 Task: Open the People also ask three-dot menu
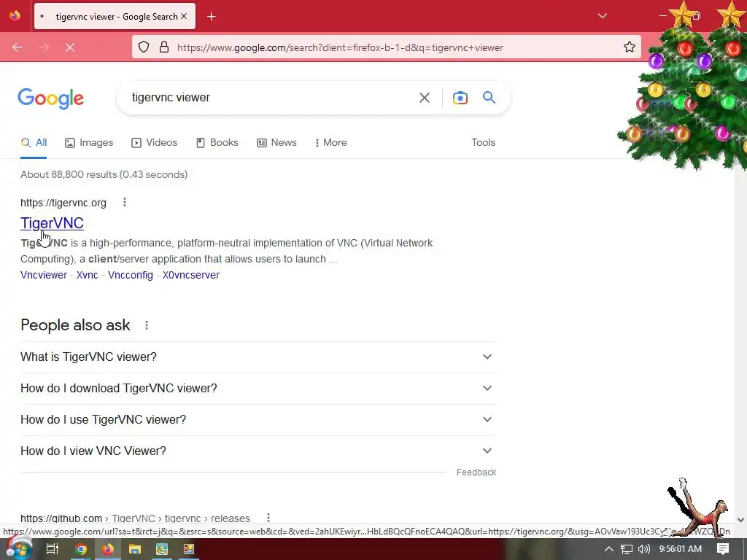147,325
